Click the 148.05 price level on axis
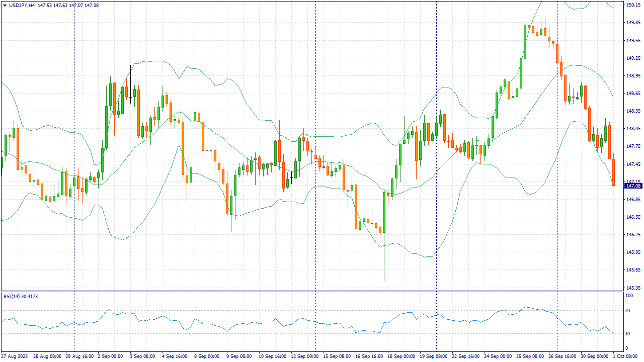The height and width of the screenshot is (362, 644). 633,129
